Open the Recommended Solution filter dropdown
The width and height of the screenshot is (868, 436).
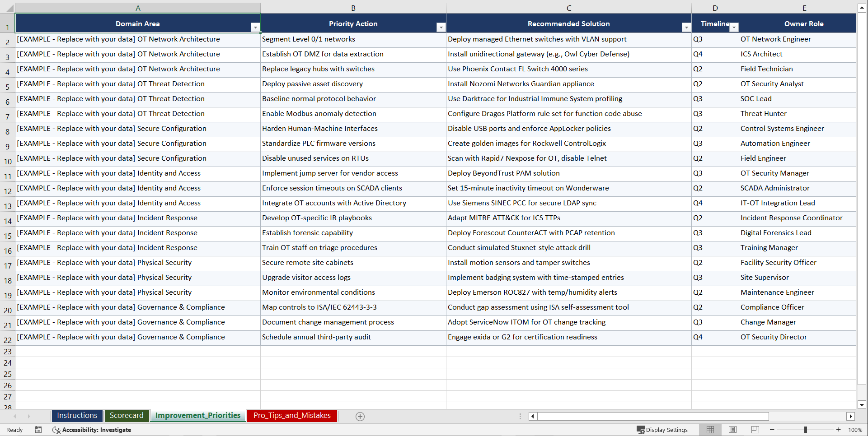(x=686, y=27)
